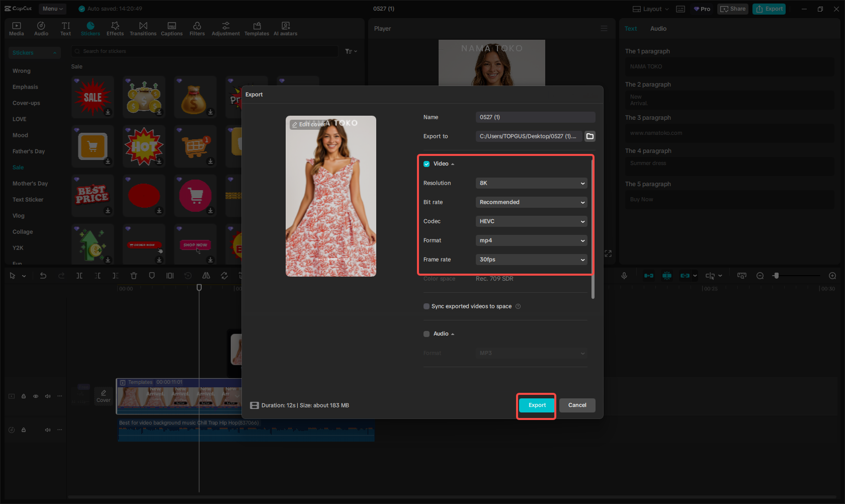Click the magnetic snap timeline icon
The image size is (845, 504).
667,276
